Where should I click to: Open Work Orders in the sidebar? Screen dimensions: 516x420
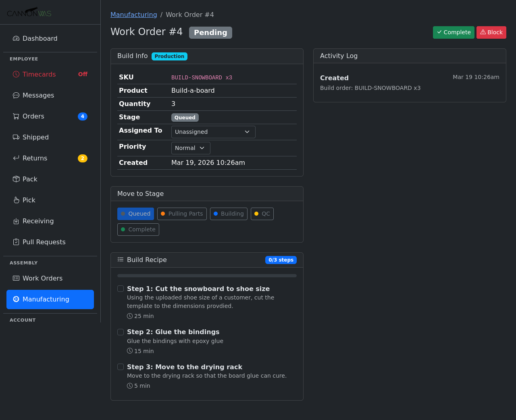[x=42, y=279]
